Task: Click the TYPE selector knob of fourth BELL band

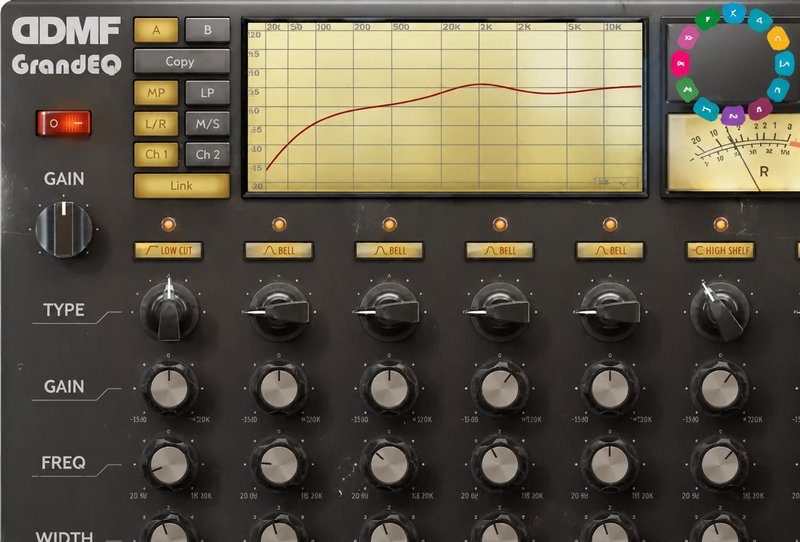Action: pyautogui.click(x=610, y=311)
